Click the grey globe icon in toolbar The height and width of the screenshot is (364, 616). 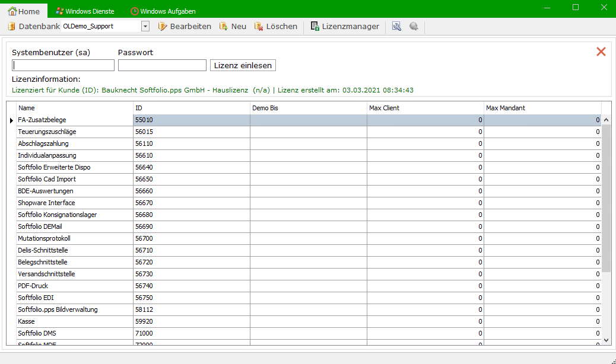[414, 27]
